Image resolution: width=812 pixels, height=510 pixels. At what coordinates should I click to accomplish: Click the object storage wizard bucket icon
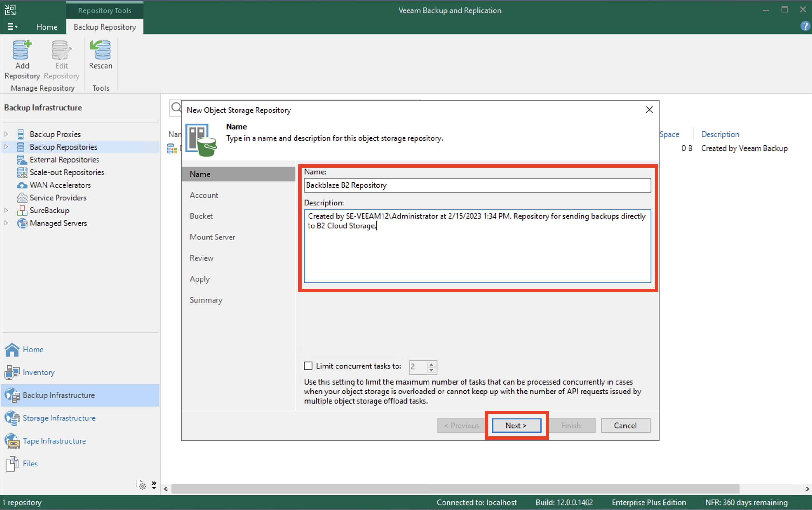(201, 140)
